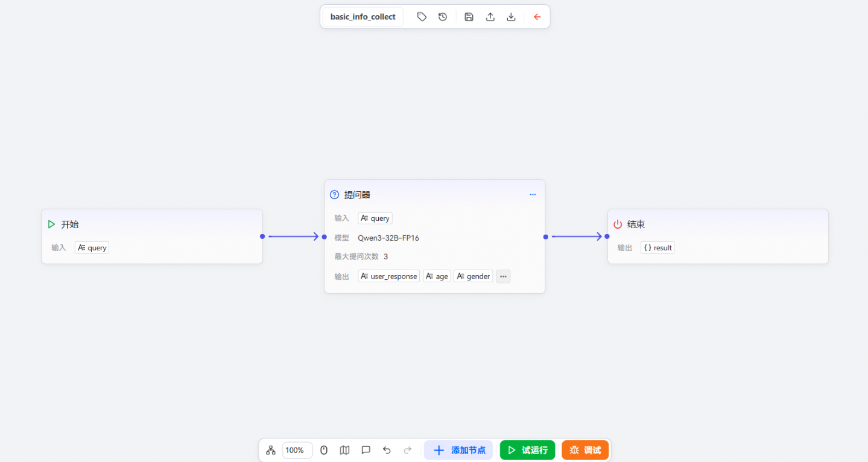
Task: Click the download arrow icon
Action: [x=511, y=17]
